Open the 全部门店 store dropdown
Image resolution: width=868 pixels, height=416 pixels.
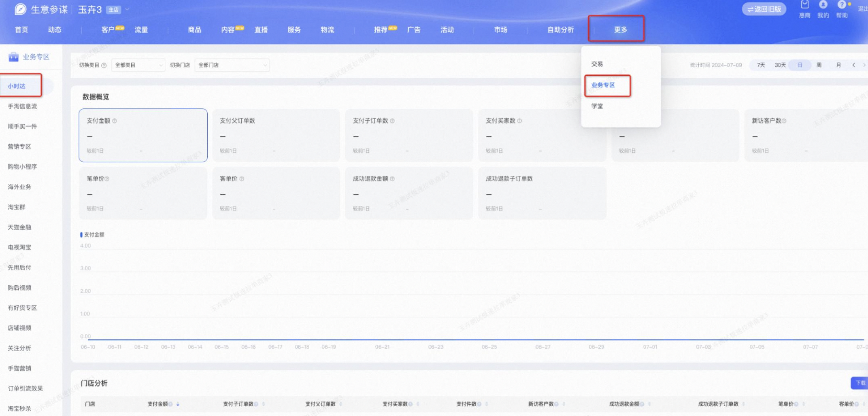coord(232,65)
